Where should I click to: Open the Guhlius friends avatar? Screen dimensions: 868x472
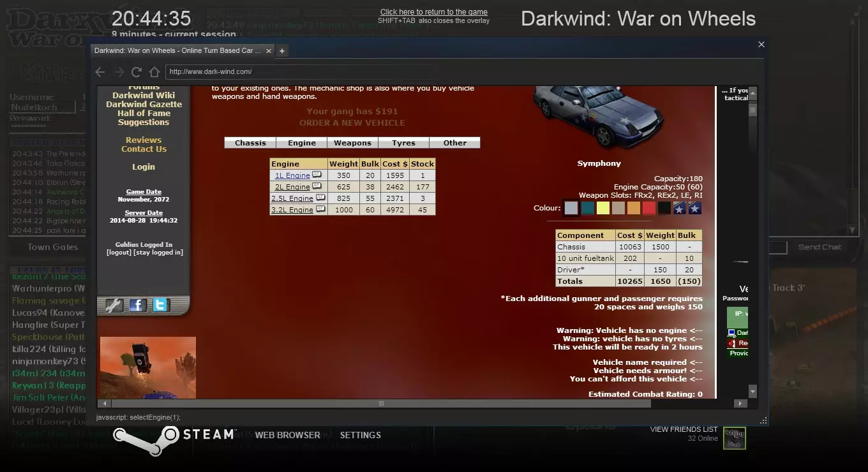734,438
